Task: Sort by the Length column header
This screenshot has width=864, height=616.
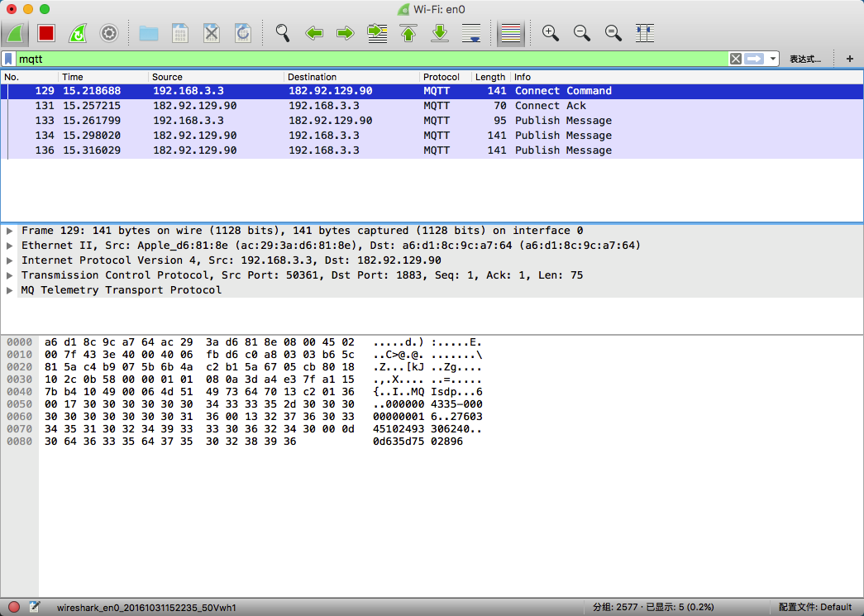Action: point(490,77)
